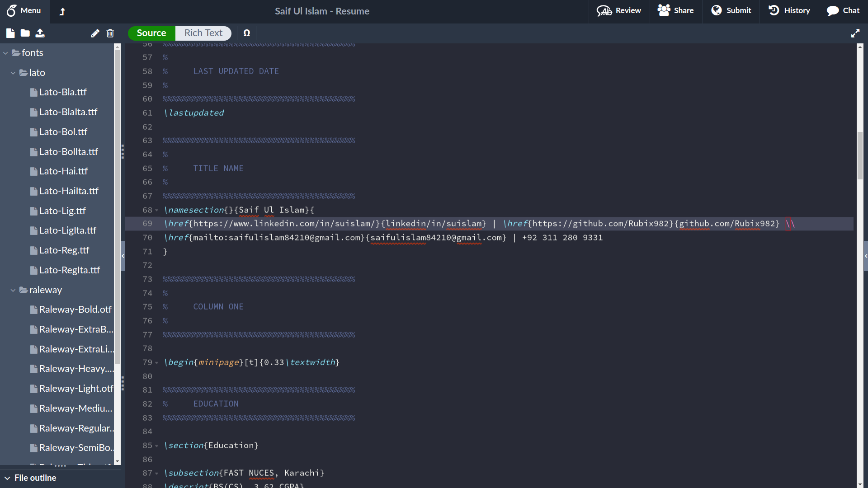Select Lato-BolIta.ttf file
868x488 pixels.
[x=68, y=152]
